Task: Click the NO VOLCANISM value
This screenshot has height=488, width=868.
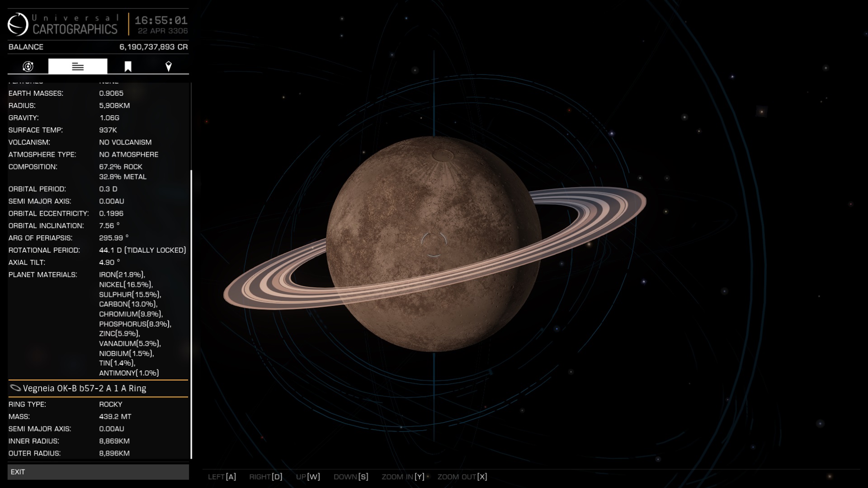Action: pyautogui.click(x=125, y=142)
